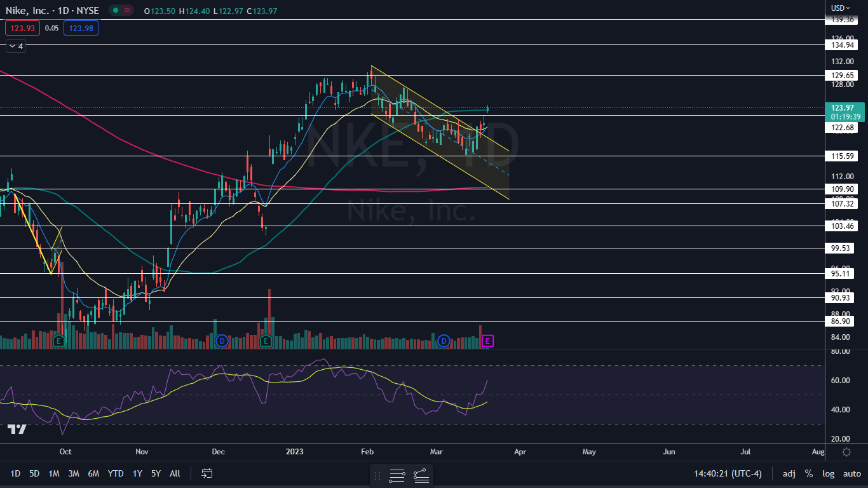Image resolution: width=868 pixels, height=488 pixels.
Task: Click the blue 123.98 buy price button
Action: tap(81, 28)
